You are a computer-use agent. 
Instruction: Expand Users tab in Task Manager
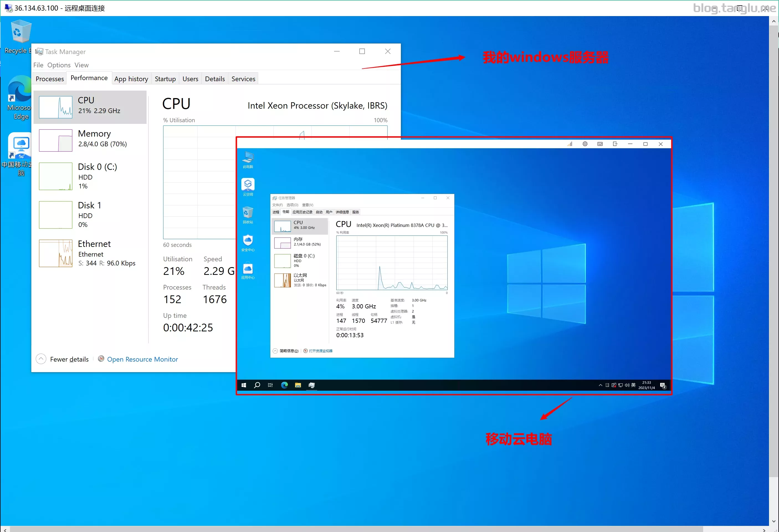pos(189,78)
